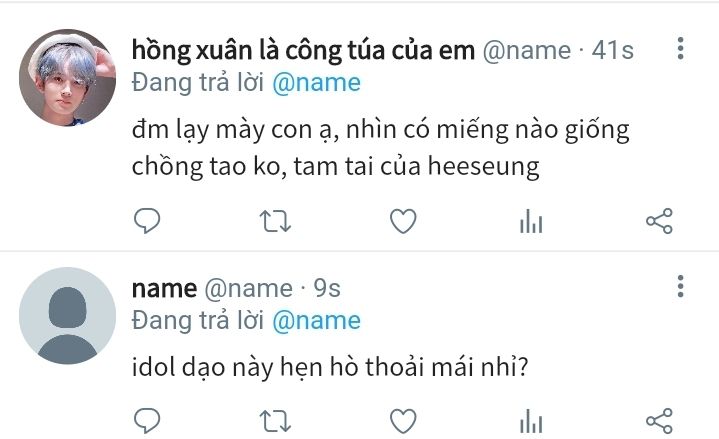This screenshot has width=719, height=439.
Task: Open the "hồng xuân là công túa của em" profile
Action: pos(303,50)
